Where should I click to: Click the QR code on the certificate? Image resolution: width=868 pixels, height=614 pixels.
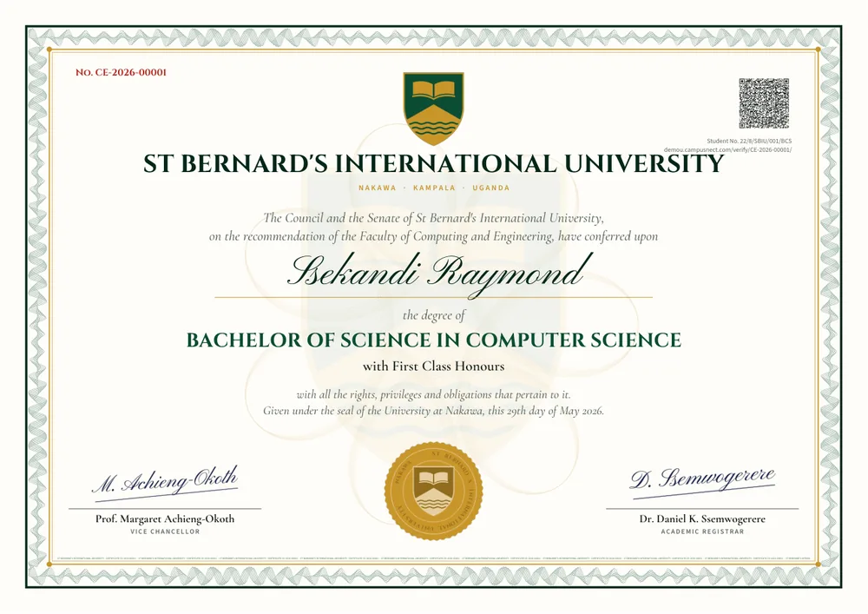(764, 103)
